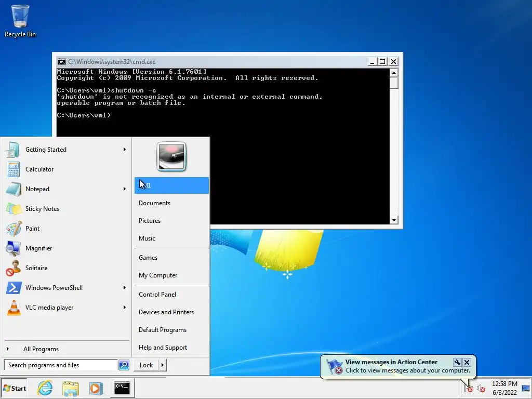
Task: Open My Computer from Start menu
Action: (x=158, y=275)
